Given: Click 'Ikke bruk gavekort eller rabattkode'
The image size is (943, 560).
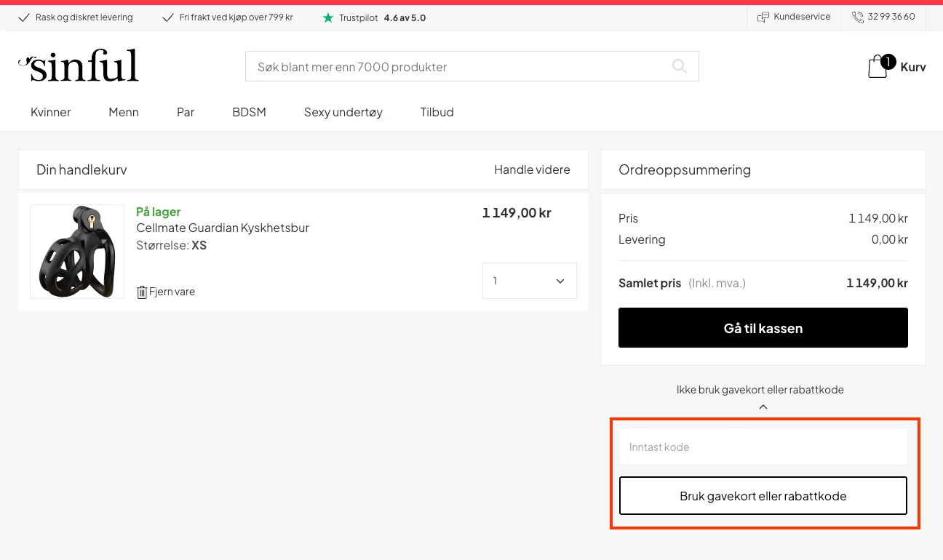Looking at the screenshot, I should point(760,390).
